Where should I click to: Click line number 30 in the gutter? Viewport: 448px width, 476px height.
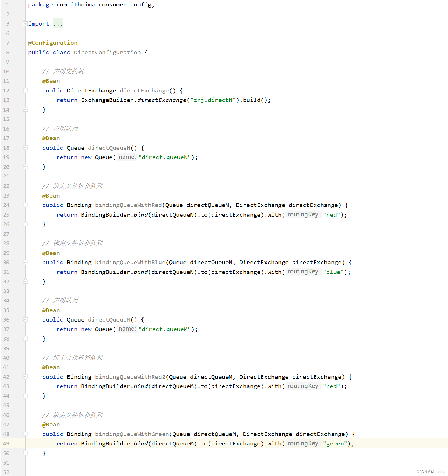pos(6,263)
